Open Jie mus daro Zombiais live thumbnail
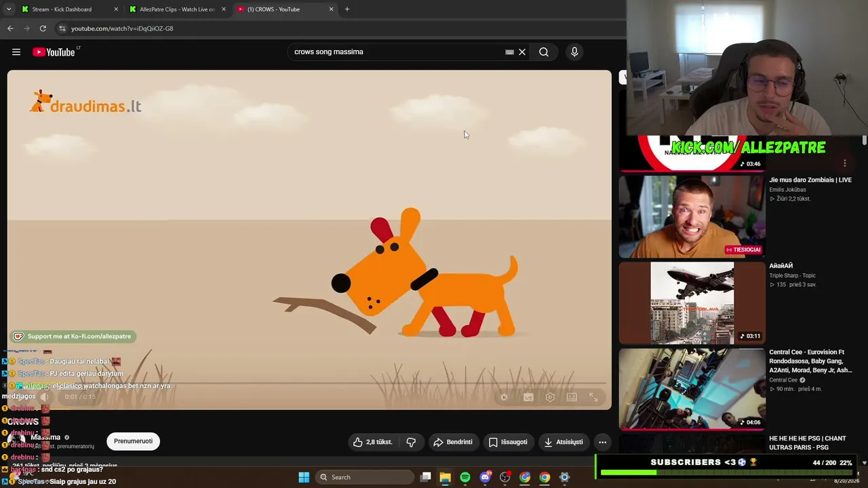868x488 pixels. 692,217
